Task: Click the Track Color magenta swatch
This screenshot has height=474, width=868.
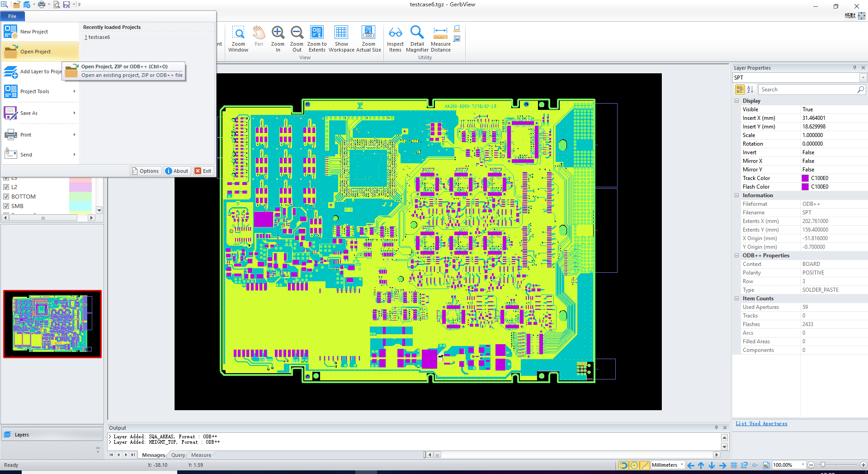Action: (x=805, y=178)
